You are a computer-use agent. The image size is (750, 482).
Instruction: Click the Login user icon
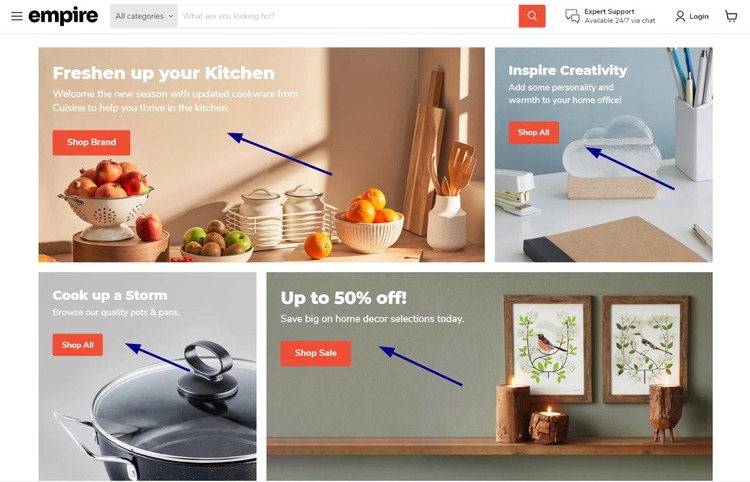(680, 16)
